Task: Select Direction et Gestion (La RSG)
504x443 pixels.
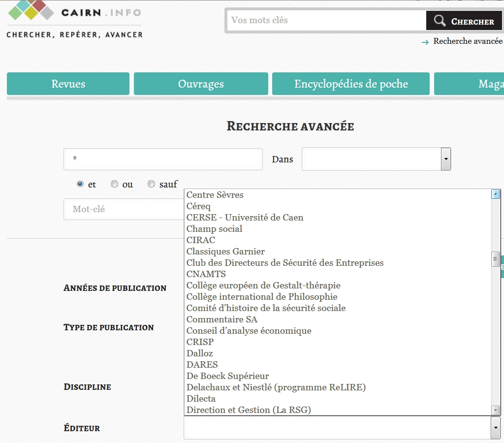Action: point(338,410)
